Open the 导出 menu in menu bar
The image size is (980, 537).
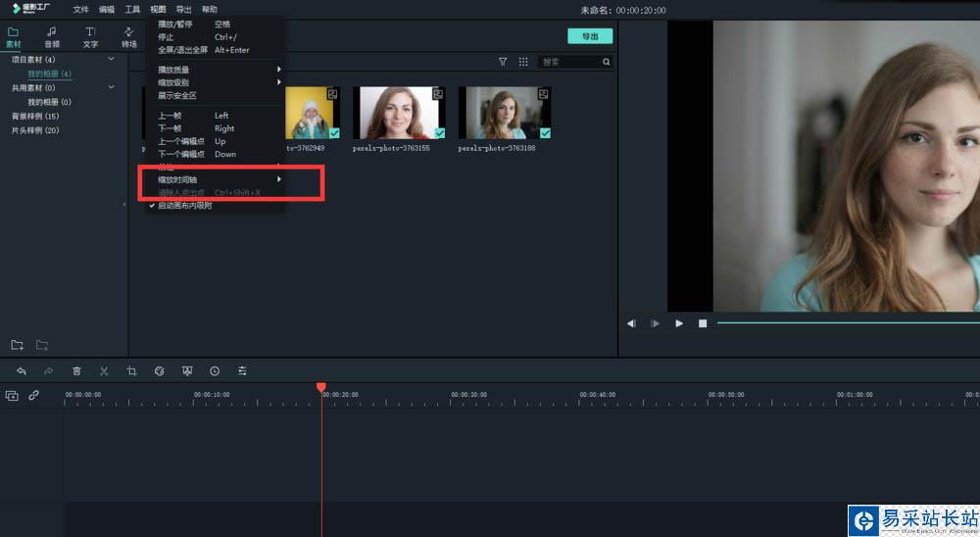[184, 10]
